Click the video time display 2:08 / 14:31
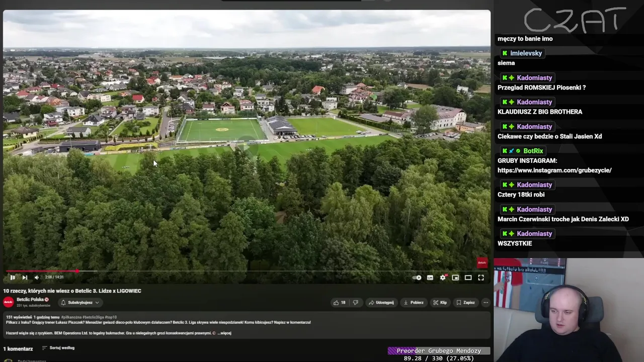Image resolution: width=644 pixels, height=362 pixels. click(x=54, y=278)
